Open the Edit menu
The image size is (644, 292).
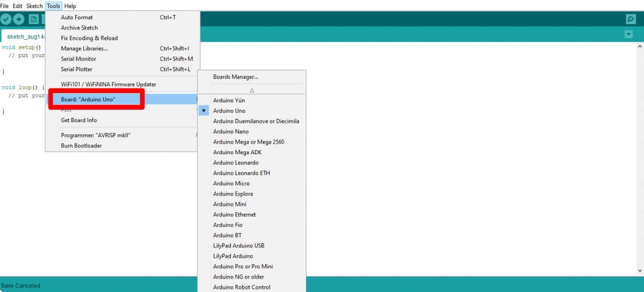coord(18,6)
